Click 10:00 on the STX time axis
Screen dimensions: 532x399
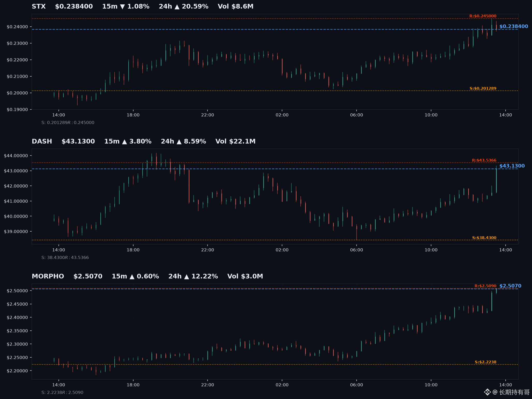click(431, 115)
